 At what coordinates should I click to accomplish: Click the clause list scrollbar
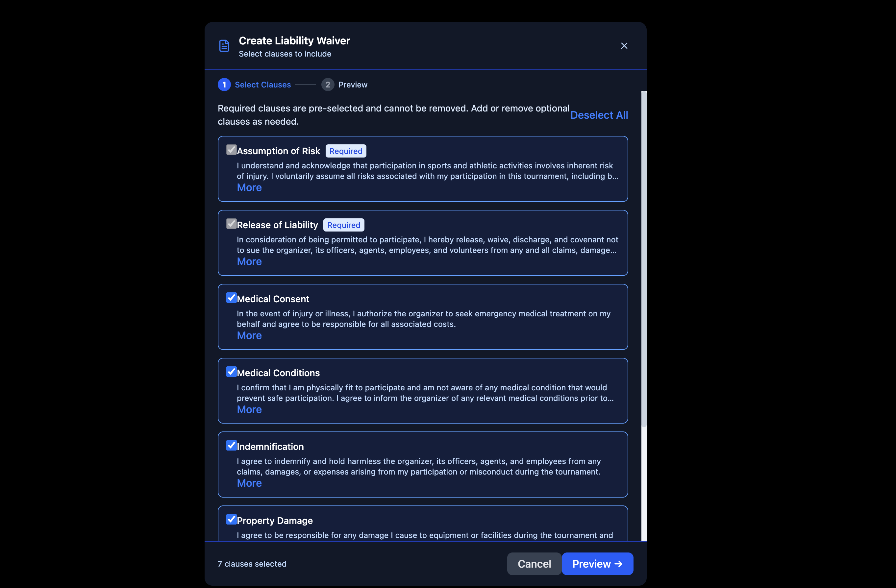[644, 259]
